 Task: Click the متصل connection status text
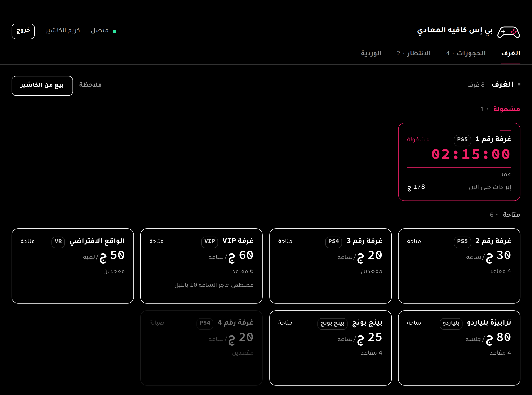pyautogui.click(x=100, y=31)
